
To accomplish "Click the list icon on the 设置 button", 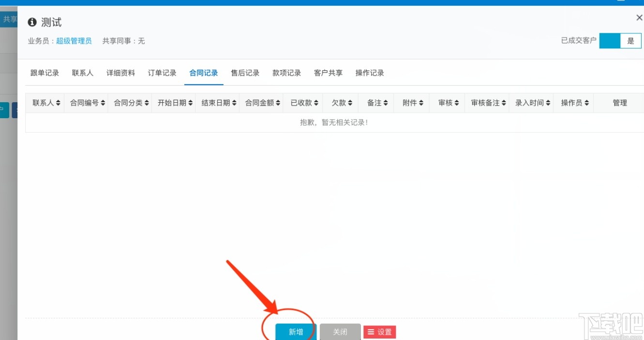I will click(371, 332).
